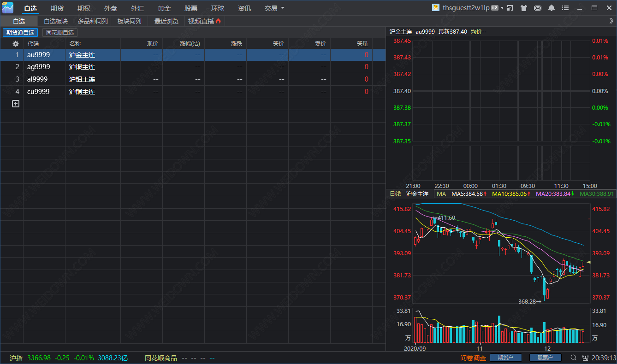Sort by the 卖价 column header

pyautogui.click(x=320, y=44)
